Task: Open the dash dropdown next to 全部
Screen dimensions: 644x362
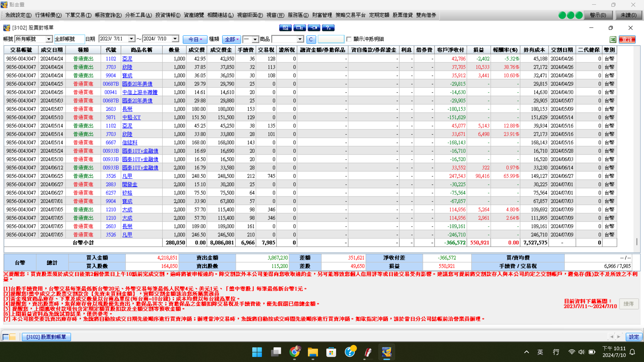Action: [255, 39]
